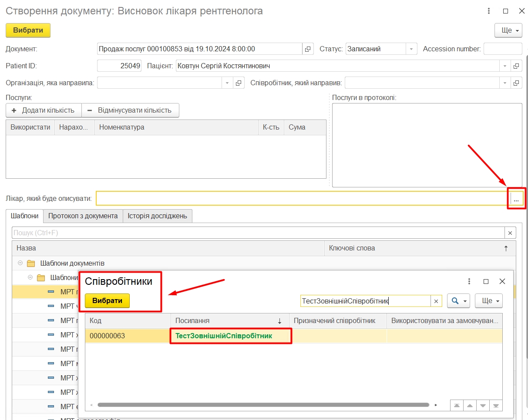The image size is (528, 420).
Task: Expand the Статус dropdown
Action: coord(411,49)
